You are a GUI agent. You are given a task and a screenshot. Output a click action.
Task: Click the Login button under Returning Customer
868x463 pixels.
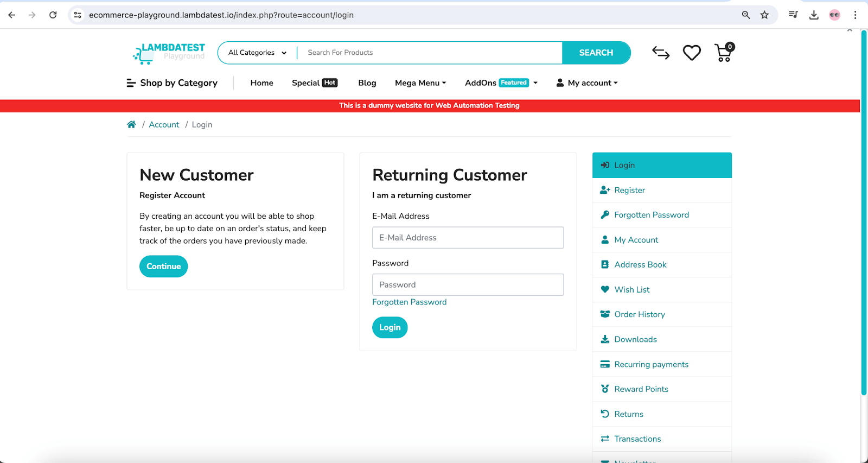coord(390,327)
